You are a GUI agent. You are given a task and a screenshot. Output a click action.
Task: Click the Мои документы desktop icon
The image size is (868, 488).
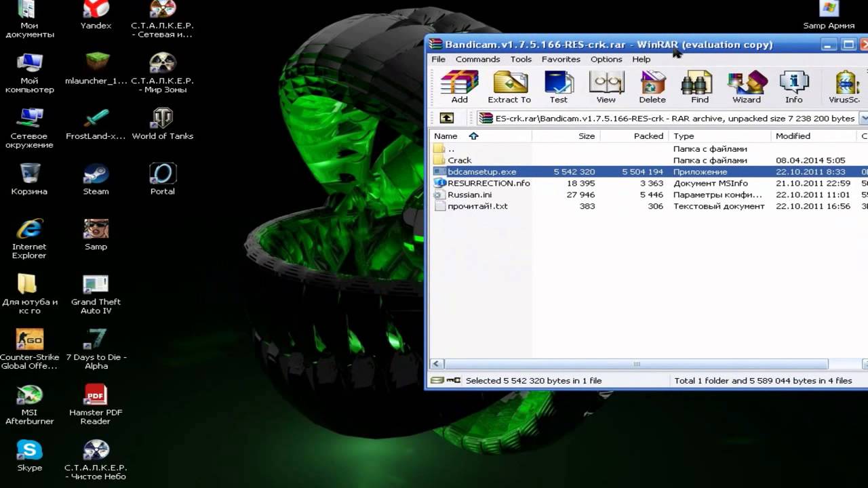(x=29, y=20)
